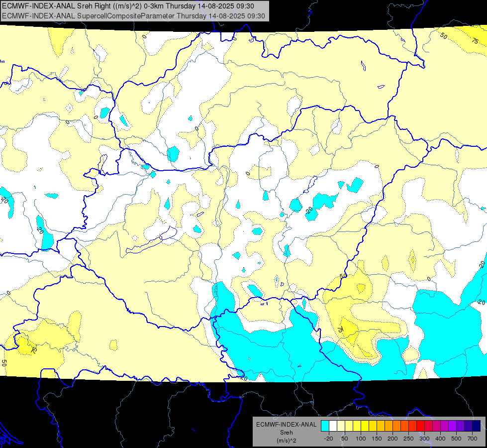Select the darkest navy legend swatch
This screenshot has height=448, width=487.
pyautogui.click(x=477, y=426)
